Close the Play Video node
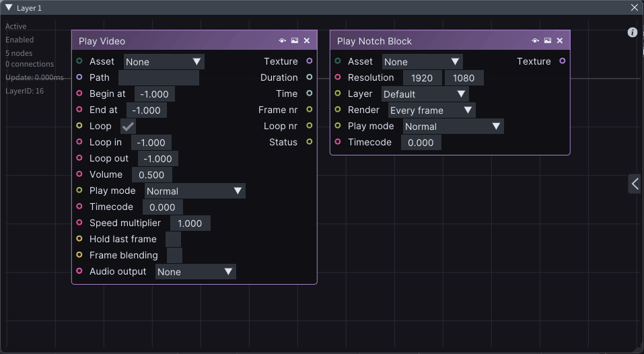The height and width of the screenshot is (354, 644). click(x=307, y=40)
